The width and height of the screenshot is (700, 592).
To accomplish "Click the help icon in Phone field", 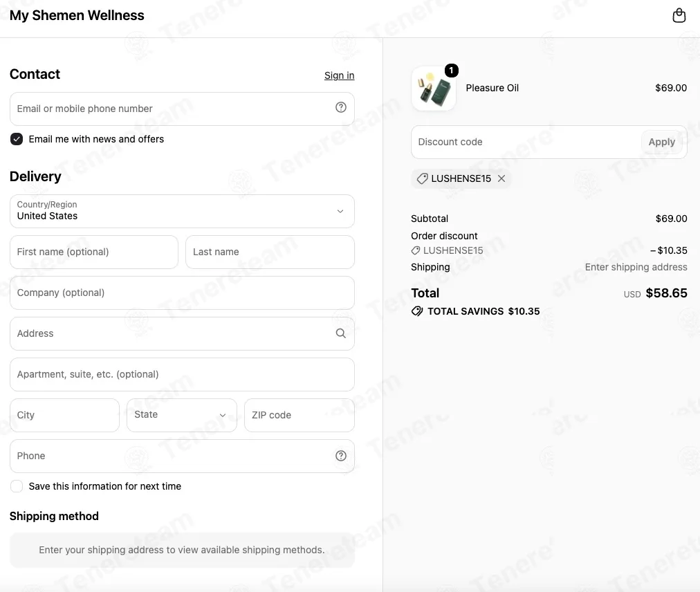I will click(340, 456).
